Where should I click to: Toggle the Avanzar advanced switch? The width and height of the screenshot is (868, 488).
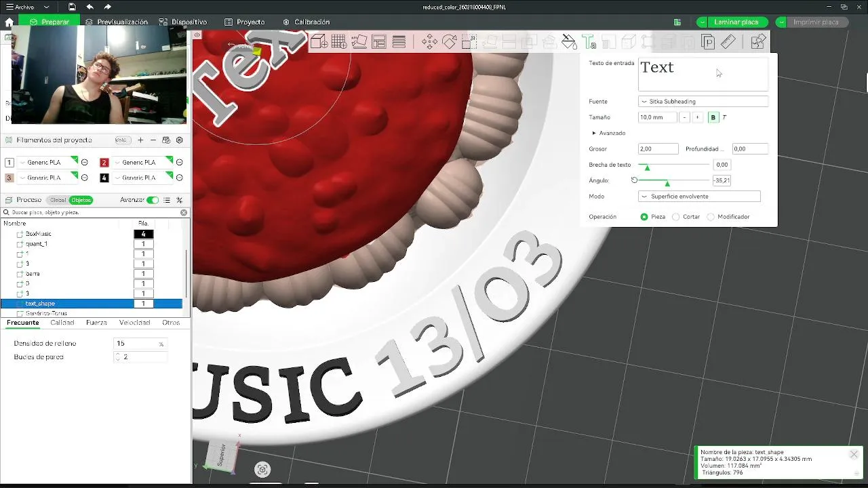(153, 200)
